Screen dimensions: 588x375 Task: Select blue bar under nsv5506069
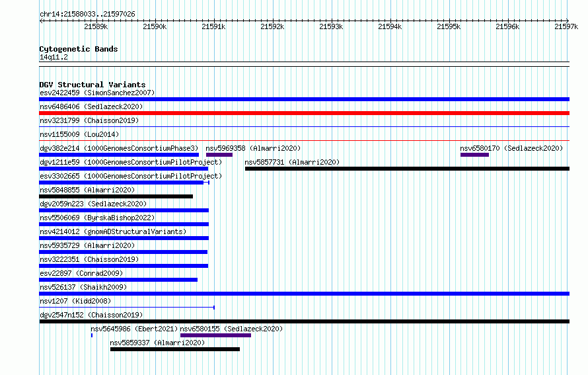[x=124, y=224]
